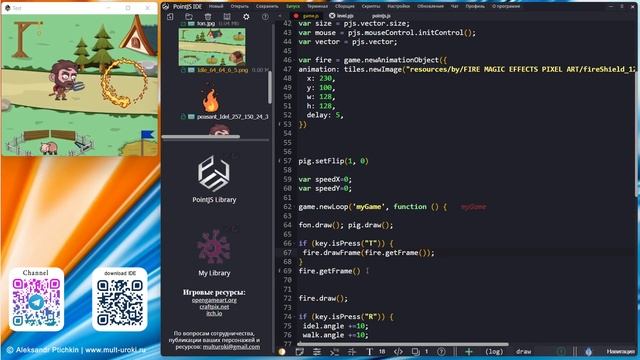Click line number 67 in the editor gutter
The width and height of the screenshot is (640, 360).
pyautogui.click(x=287, y=253)
